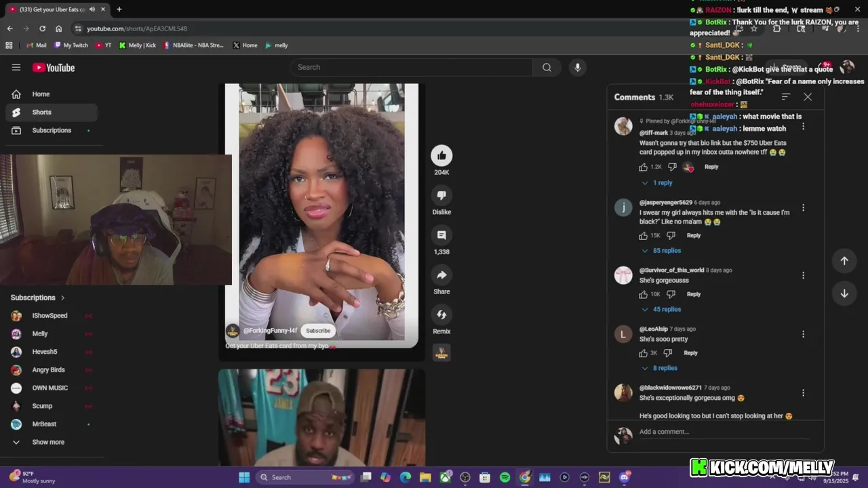The image size is (868, 488).
Task: Open Angry Birds subscription channel
Action: click(x=52, y=370)
